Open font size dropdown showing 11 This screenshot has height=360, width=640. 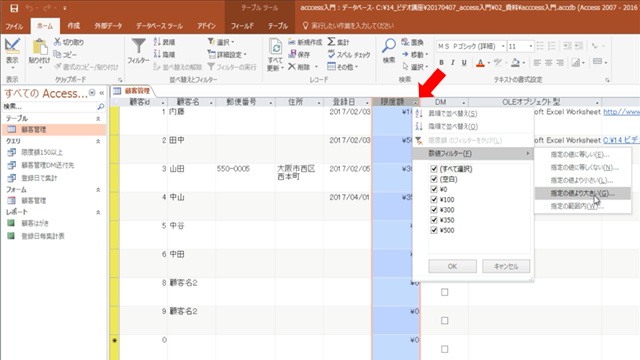point(531,46)
